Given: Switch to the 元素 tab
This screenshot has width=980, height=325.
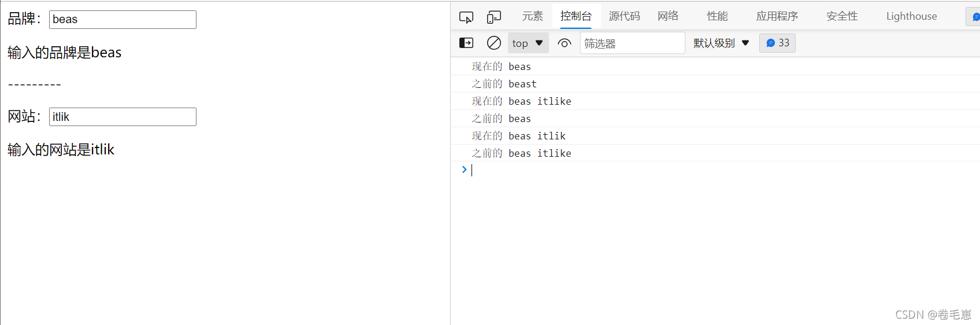Looking at the screenshot, I should (532, 16).
